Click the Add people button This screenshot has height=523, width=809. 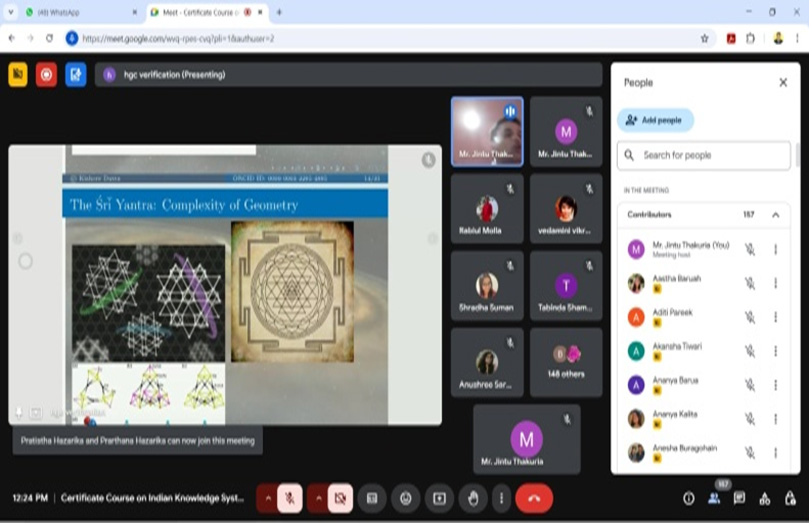[655, 120]
